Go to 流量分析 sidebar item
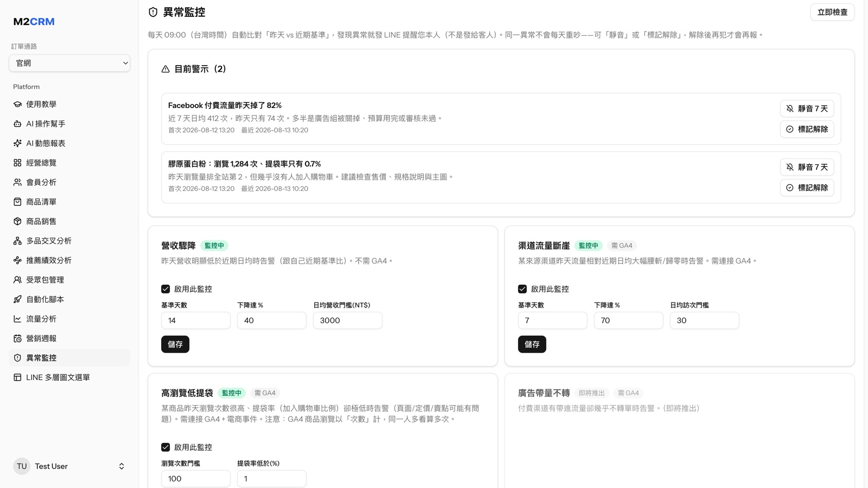 click(x=69, y=319)
